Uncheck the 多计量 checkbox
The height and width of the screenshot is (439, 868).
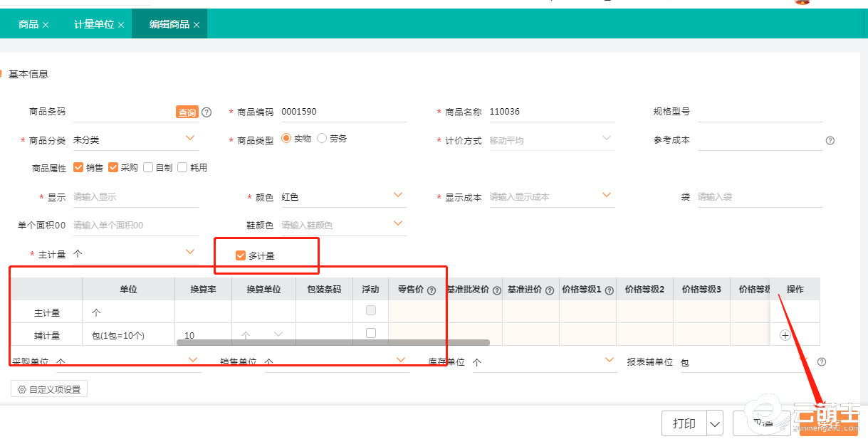(x=241, y=255)
